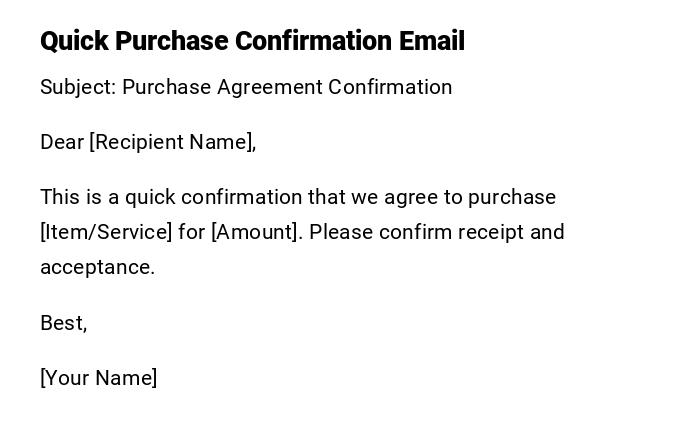
Task: Click the word "for" before [Amount]
Action: (x=192, y=232)
